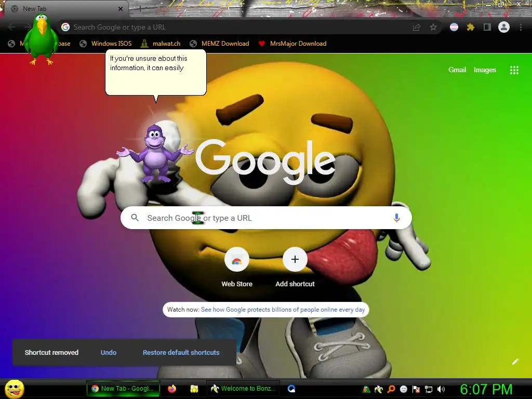This screenshot has height=399, width=532.
Task: Click Undo in the shortcut removed toast
Action: tap(109, 353)
